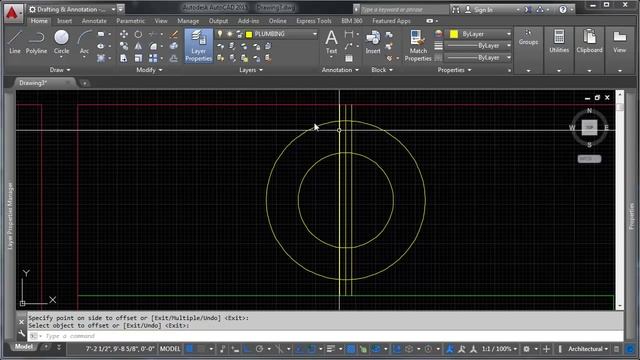Click Match Properties icon
Image resolution: width=640 pixels, height=360 pixels.
tap(418, 46)
